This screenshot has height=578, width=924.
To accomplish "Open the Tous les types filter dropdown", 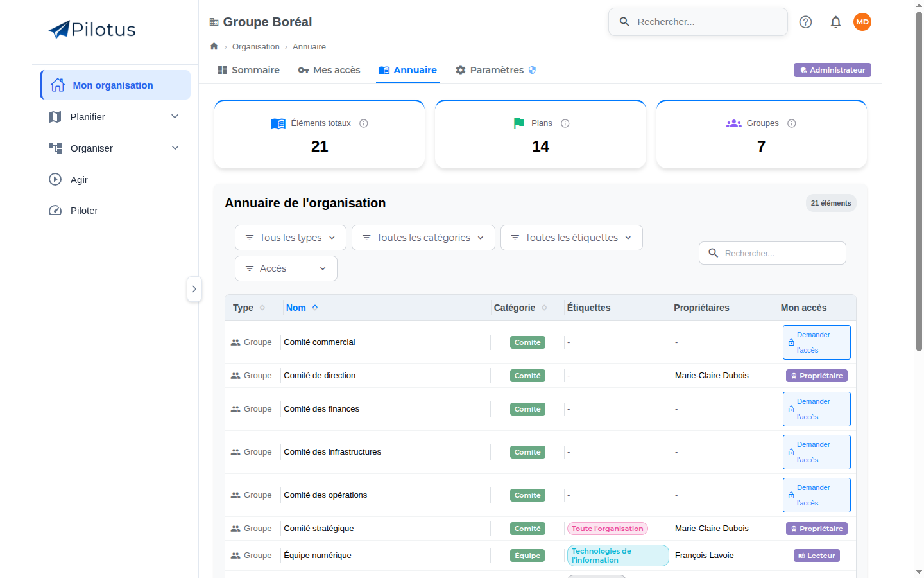I will click(x=291, y=238).
